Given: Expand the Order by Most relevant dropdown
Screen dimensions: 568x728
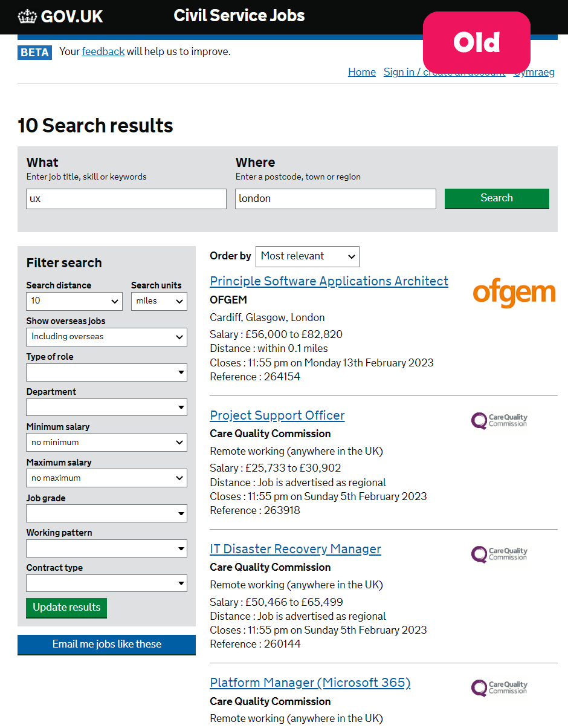Looking at the screenshot, I should click(x=307, y=256).
